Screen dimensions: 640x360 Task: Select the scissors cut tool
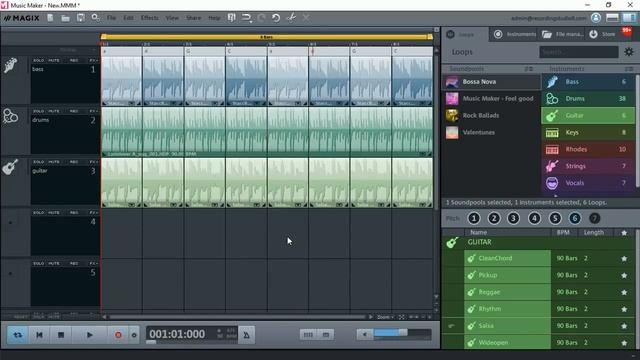(291, 18)
